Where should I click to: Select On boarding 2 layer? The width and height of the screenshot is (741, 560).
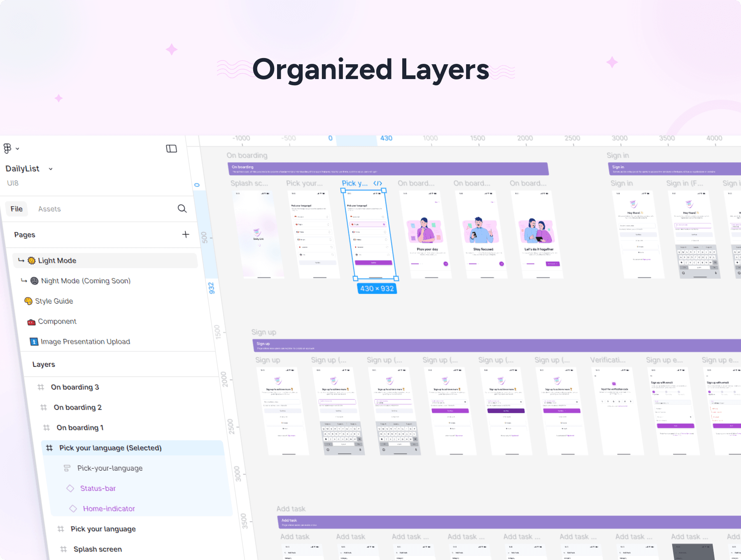click(77, 407)
